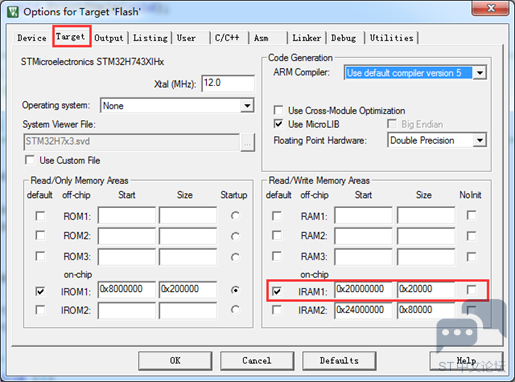Switch to the Device tab

point(32,38)
